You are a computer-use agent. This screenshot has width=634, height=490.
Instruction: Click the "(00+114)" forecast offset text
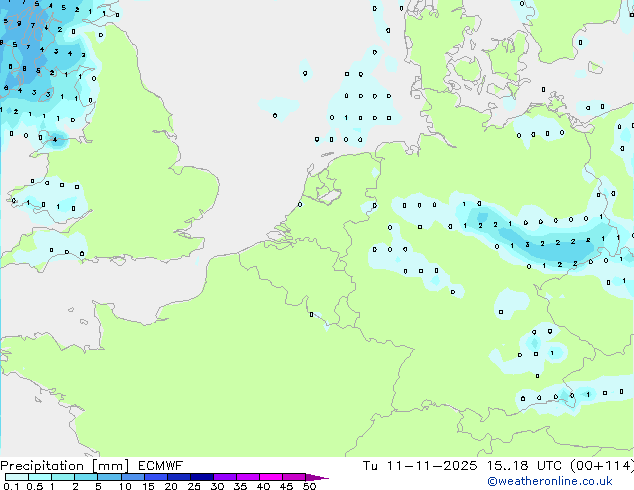602,466
